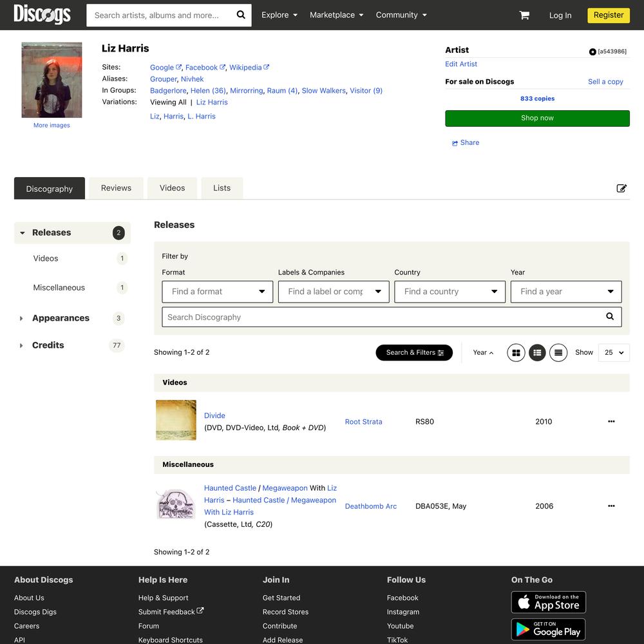Viewport: 644px width, 644px height.
Task: Open Help & Support footer link
Action: tap(164, 598)
